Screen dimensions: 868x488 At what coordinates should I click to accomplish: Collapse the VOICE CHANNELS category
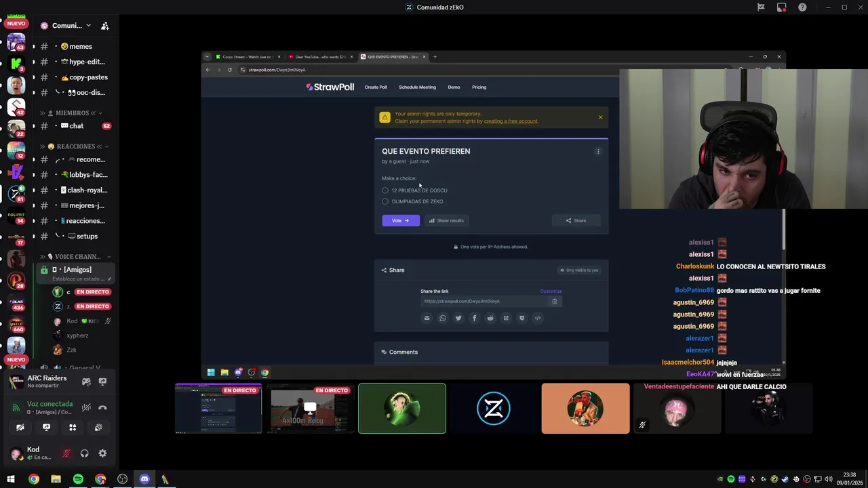pos(76,257)
